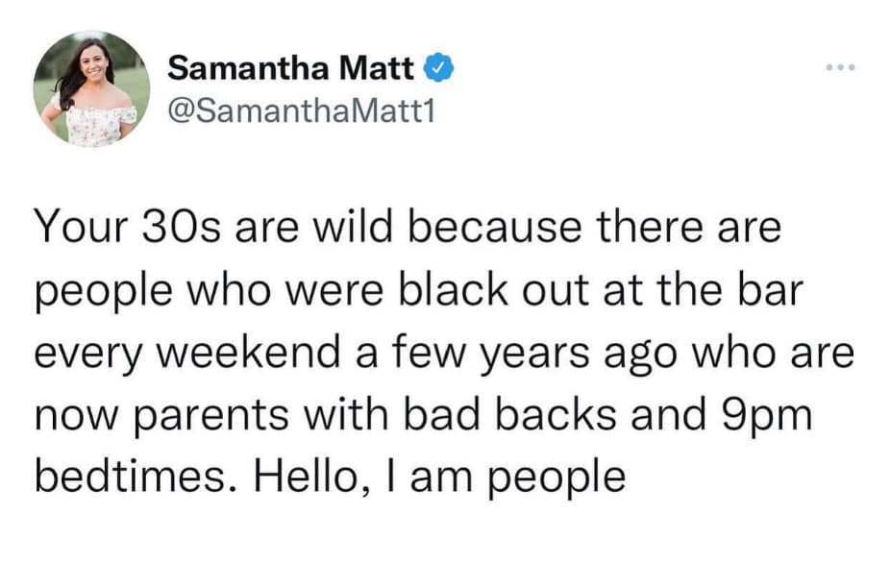
Task: Open the three-dot more options menu
Action: (x=837, y=70)
